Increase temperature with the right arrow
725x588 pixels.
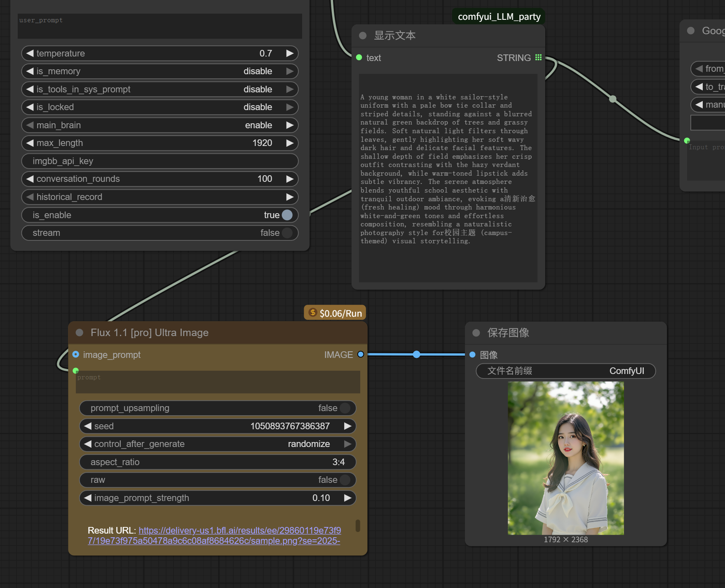pos(290,53)
